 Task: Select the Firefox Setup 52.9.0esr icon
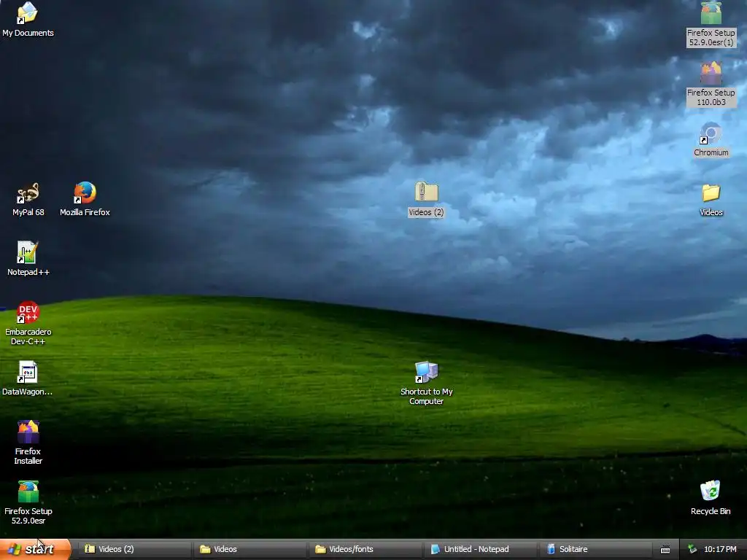tap(28, 503)
